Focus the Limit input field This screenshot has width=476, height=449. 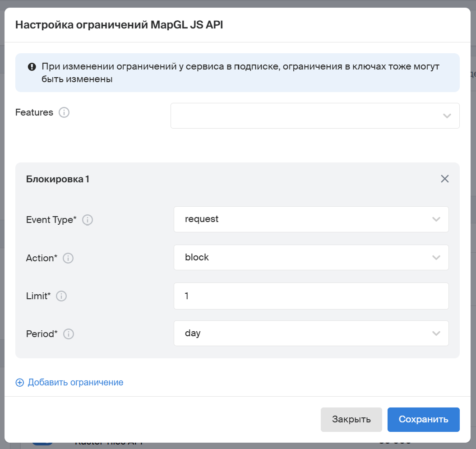pyautogui.click(x=311, y=296)
